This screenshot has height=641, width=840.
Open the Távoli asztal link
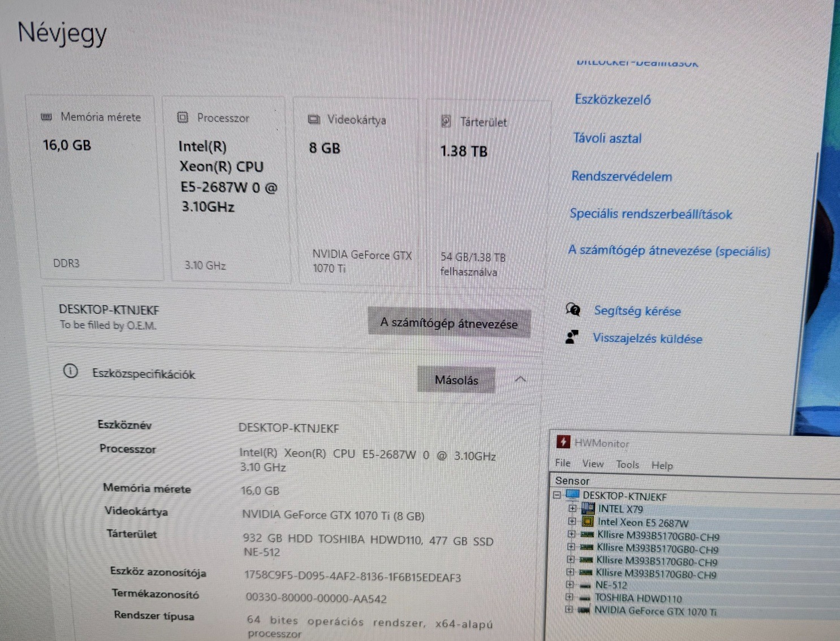pos(607,138)
